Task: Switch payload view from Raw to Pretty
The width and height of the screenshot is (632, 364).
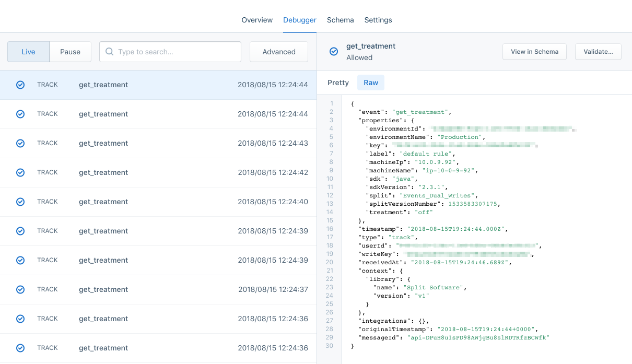Action: pos(337,83)
